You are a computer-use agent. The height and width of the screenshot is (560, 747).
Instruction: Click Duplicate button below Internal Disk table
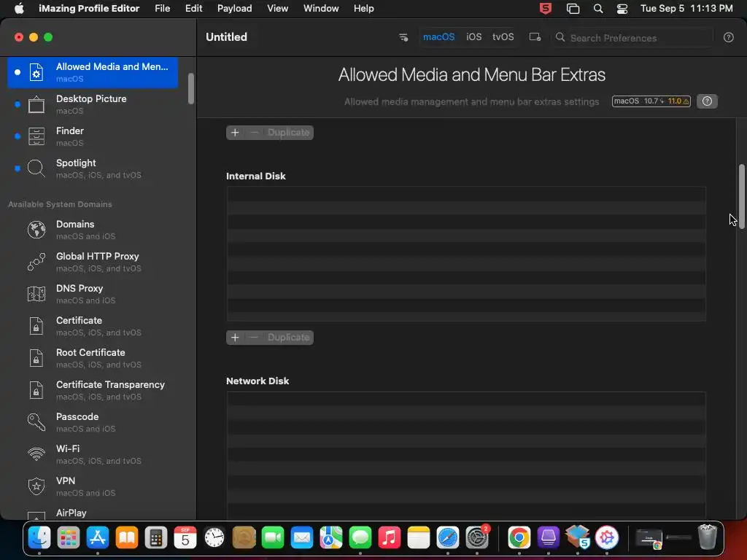coord(288,337)
